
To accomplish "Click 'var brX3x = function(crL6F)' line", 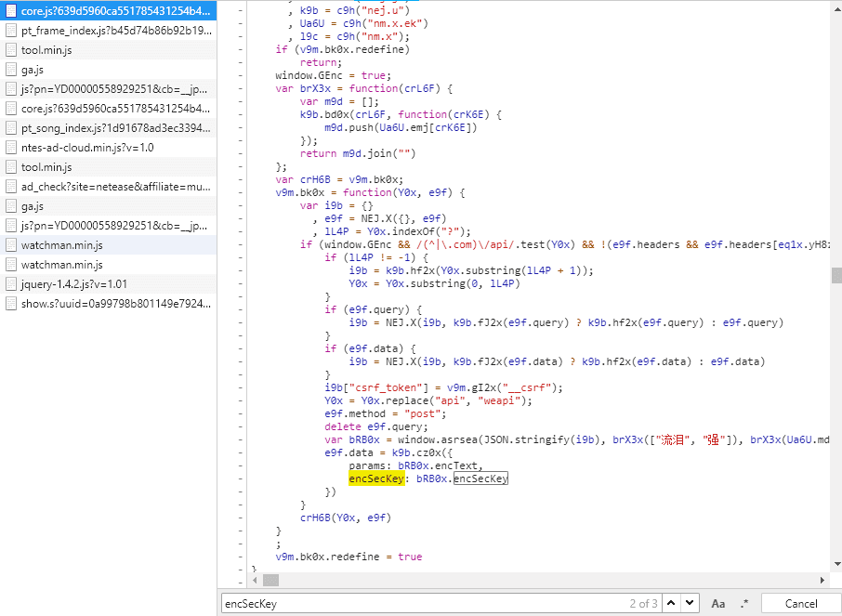I will tap(363, 88).
